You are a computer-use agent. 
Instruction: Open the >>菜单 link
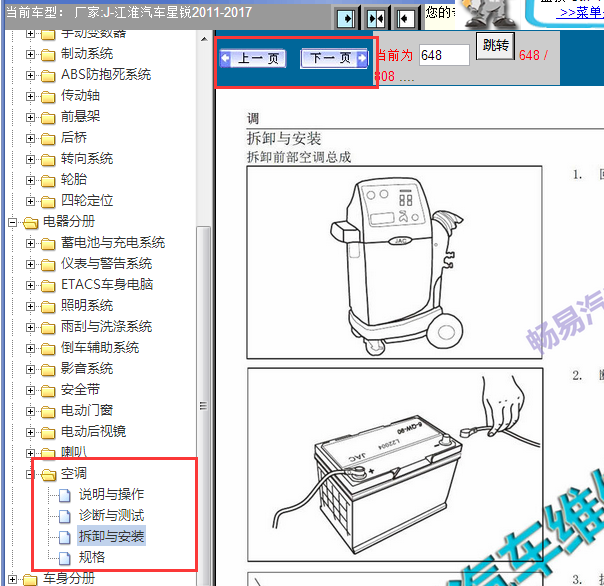point(582,13)
